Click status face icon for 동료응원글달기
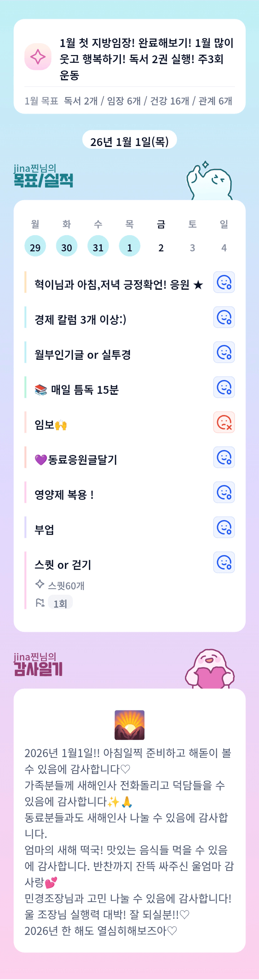259x980 pixels. click(x=224, y=457)
